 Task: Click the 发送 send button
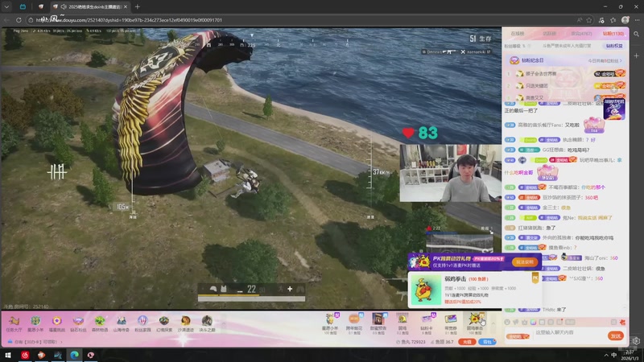[x=616, y=335]
